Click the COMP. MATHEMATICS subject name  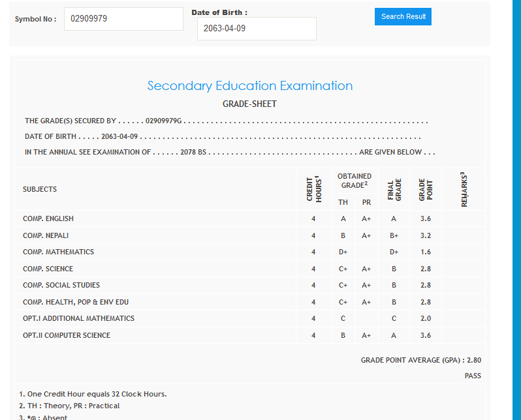coord(58,252)
